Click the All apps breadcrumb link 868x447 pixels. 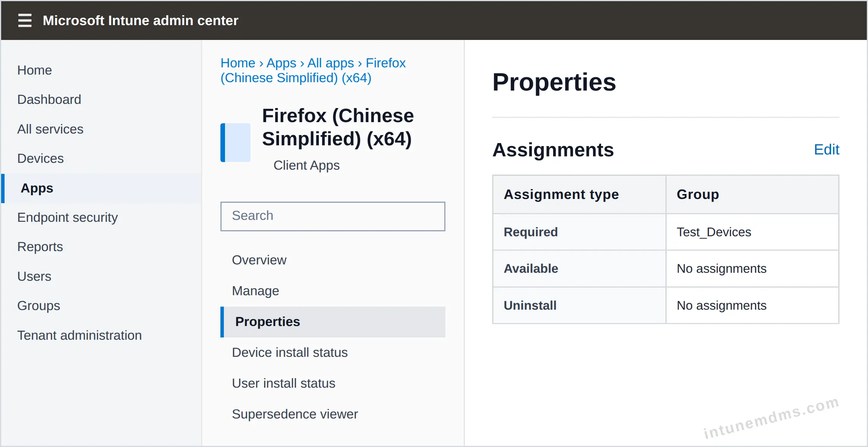331,63
